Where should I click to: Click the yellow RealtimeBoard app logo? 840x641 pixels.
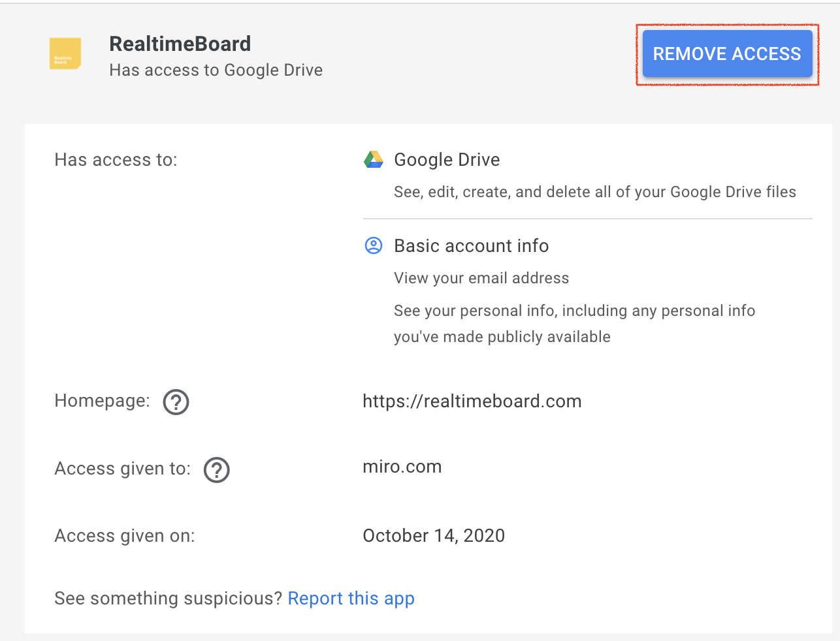pos(65,54)
